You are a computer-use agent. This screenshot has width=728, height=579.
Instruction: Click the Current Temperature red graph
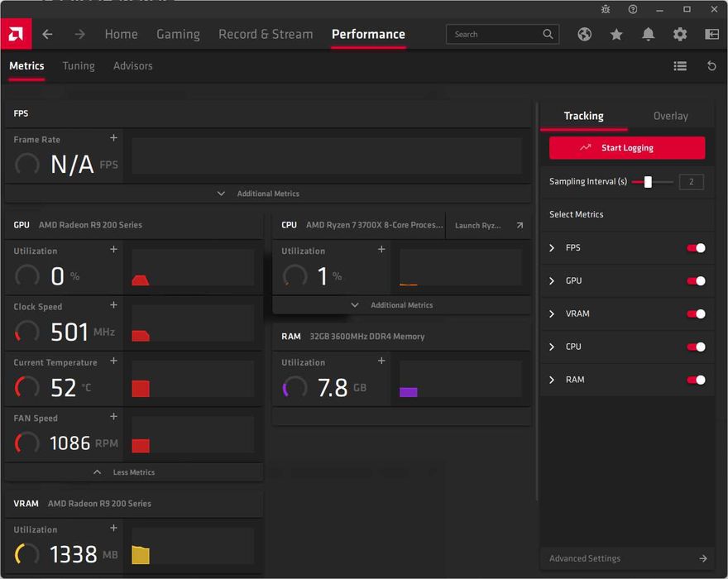point(193,379)
